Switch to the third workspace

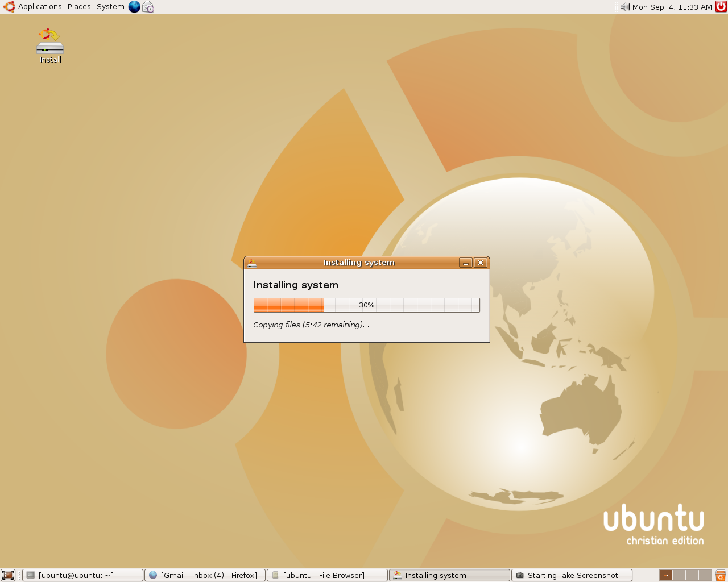(692, 575)
